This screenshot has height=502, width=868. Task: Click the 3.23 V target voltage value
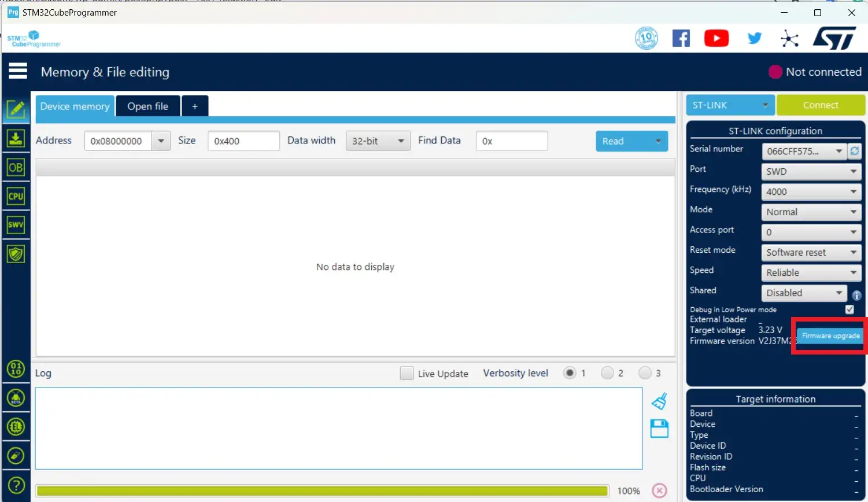[x=770, y=330]
